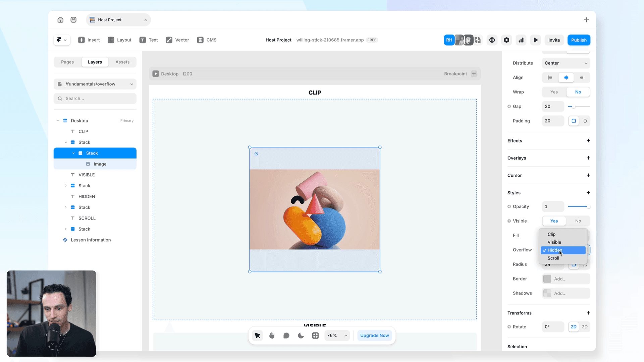
Task: Open the analytics bar chart icon
Action: tap(521, 40)
